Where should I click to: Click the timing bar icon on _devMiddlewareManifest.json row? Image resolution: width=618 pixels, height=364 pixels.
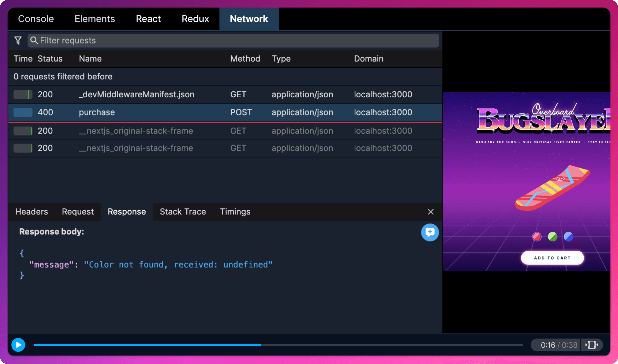[x=23, y=94]
